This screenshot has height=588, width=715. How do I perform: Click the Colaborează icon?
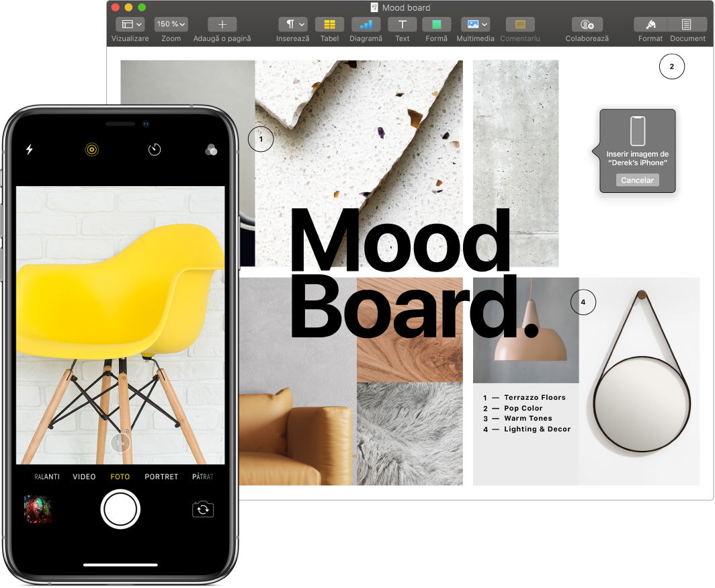587,24
